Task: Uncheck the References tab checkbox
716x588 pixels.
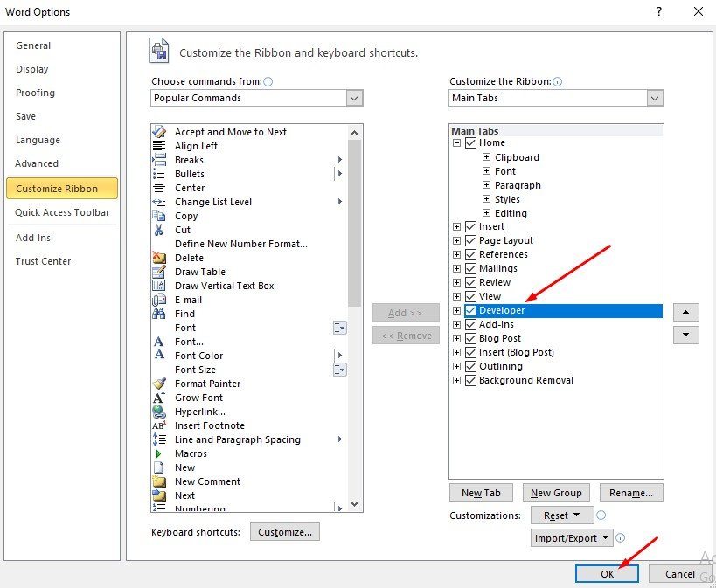Action: coord(471,254)
